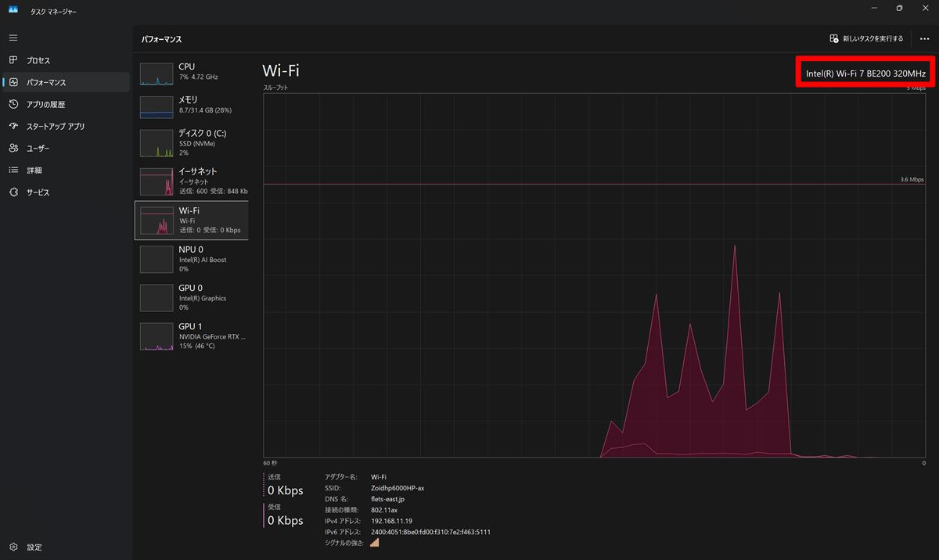Viewport: 939px width, 560px height.
Task: Open GPU 0 Intel Graphics details
Action: pos(192,297)
